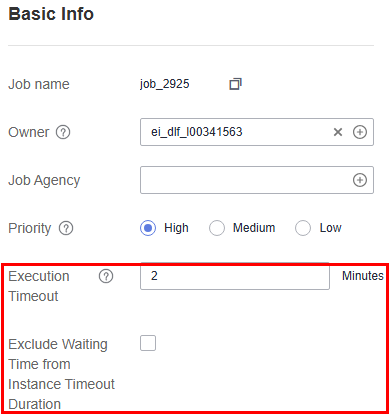Add a job agency with the plus icon
This screenshot has width=391, height=419.
(x=360, y=180)
